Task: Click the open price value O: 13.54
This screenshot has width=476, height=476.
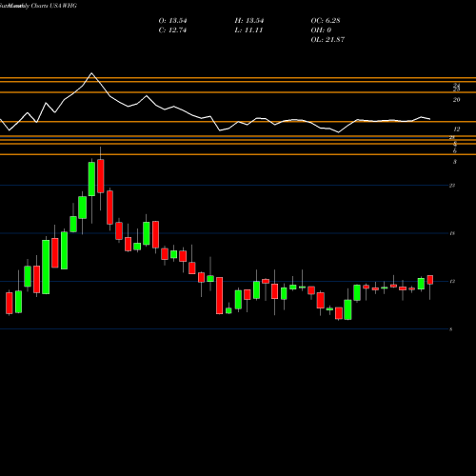Action: [172, 21]
